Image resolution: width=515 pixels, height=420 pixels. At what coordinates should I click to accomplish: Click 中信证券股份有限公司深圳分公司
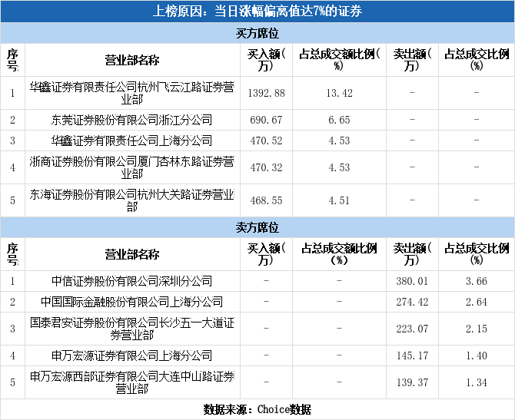tap(132, 281)
